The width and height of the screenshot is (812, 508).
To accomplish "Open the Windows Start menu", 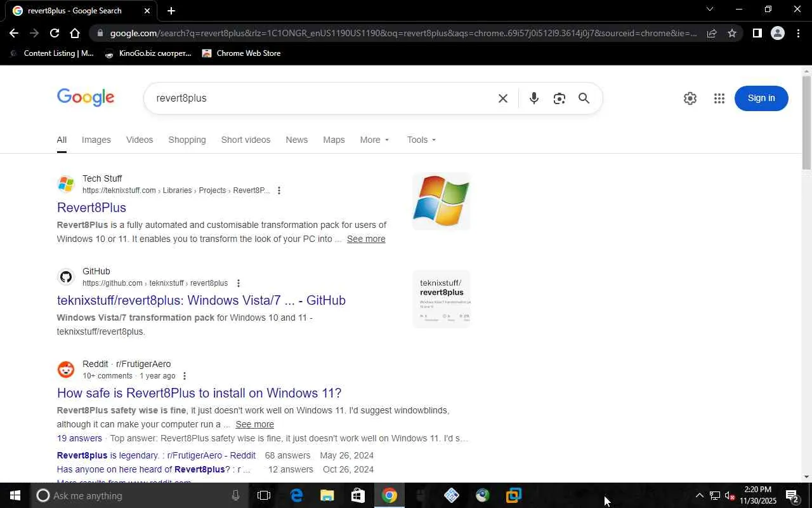I will click(x=15, y=495).
